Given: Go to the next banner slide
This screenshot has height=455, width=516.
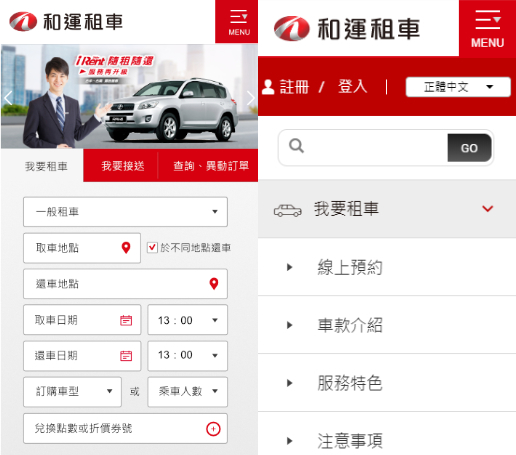Looking at the screenshot, I should point(251,98).
